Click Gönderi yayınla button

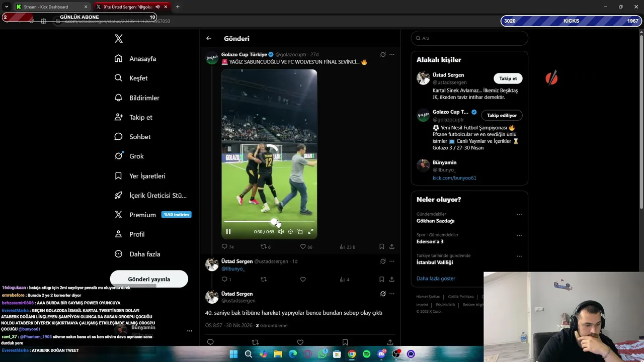point(149,279)
